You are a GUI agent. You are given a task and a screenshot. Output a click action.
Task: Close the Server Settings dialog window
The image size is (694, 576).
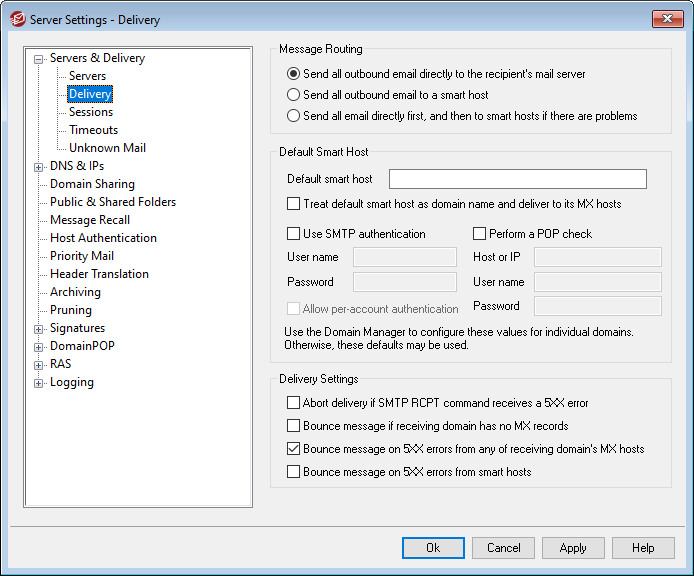click(666, 19)
